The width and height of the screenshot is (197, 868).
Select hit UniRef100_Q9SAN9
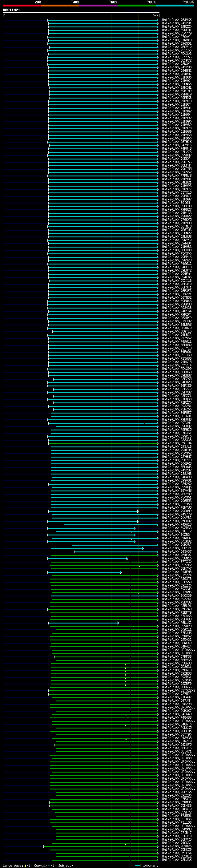(x=177, y=511)
